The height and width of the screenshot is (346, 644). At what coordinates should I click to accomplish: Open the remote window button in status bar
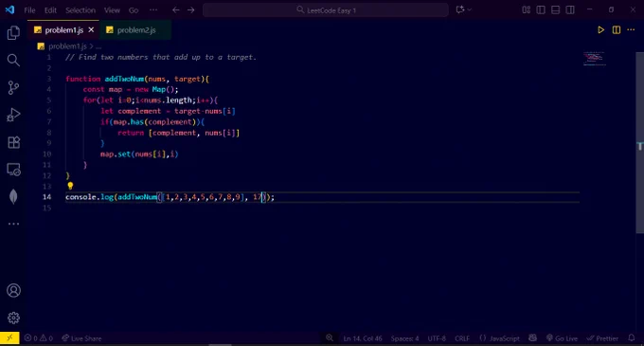click(x=9, y=338)
